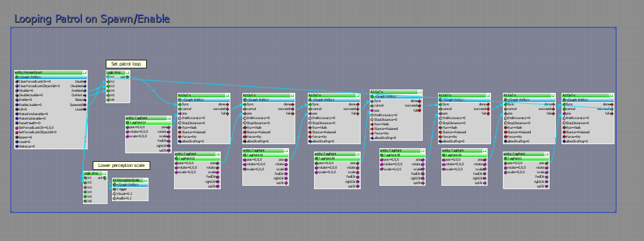644x241 pixels.
Task: Click the pos output port of TagPoint20
Action: pyautogui.click(x=485, y=160)
